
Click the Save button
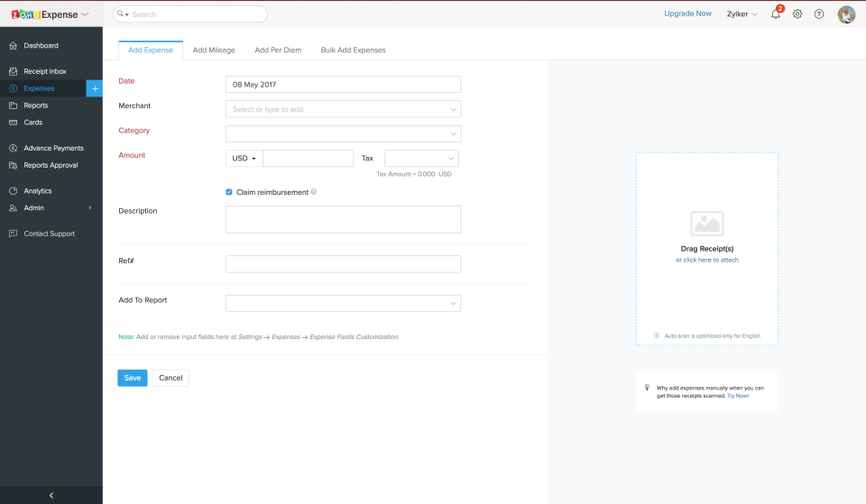coord(133,378)
